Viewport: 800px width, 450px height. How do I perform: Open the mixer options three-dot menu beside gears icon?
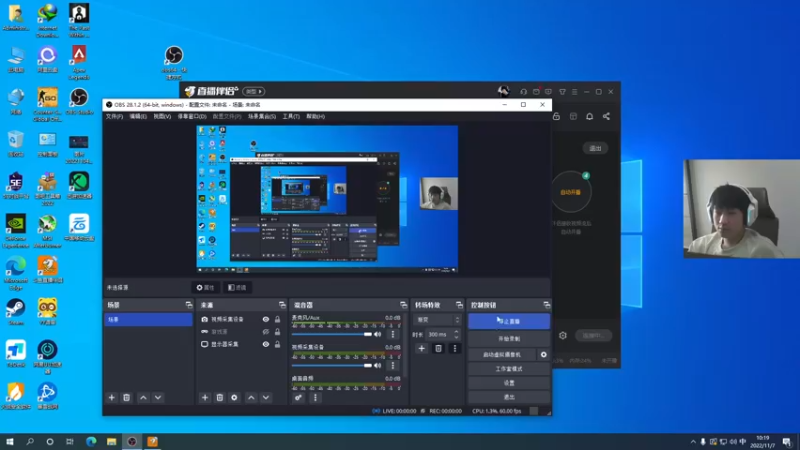tap(315, 397)
